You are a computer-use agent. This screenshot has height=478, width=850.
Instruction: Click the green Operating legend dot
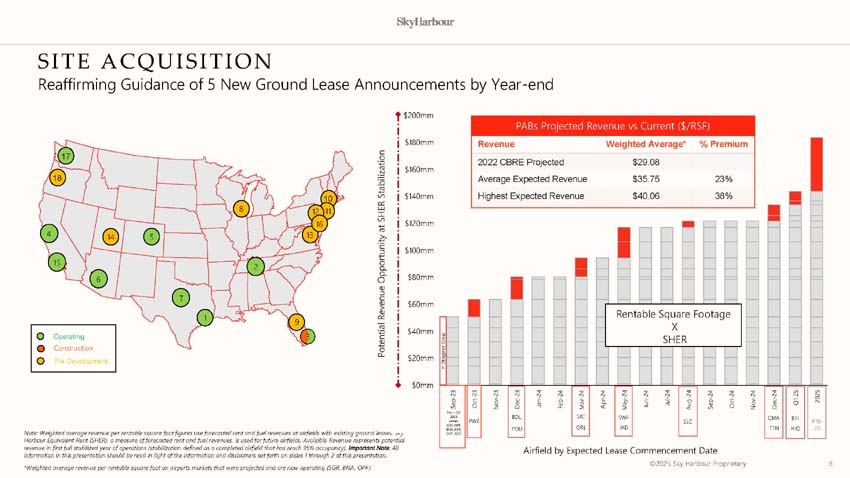pos(40,337)
